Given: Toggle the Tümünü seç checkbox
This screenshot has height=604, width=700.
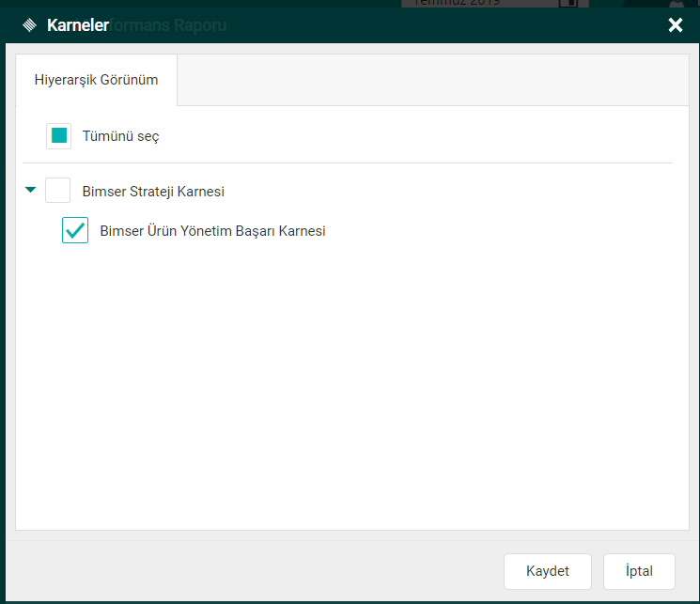Looking at the screenshot, I should tap(58, 135).
